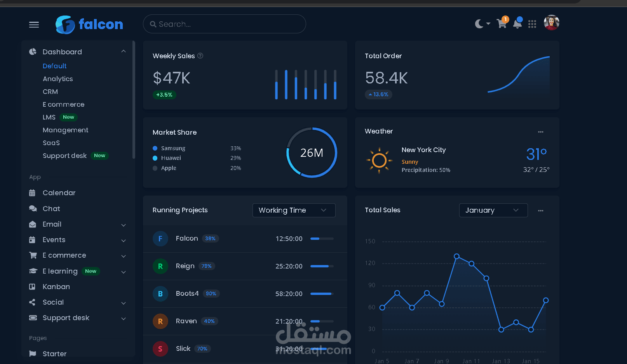Screen dimensions: 627x364
Task: Open the Weather widget options ellipsis
Action: point(540,132)
